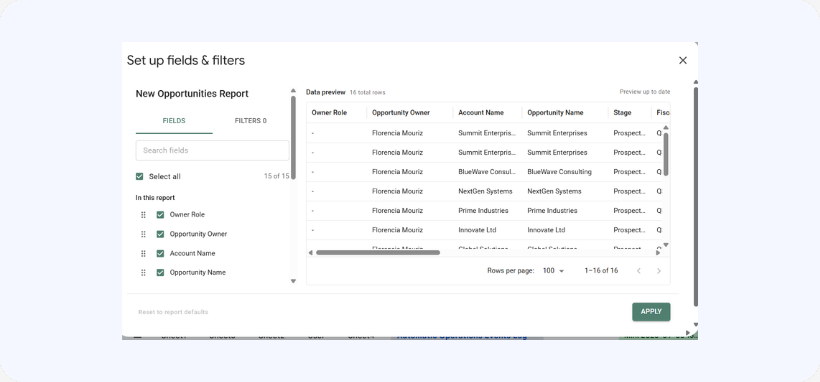Go to next page of data preview
Image resolution: width=820 pixels, height=382 pixels.
(x=658, y=271)
